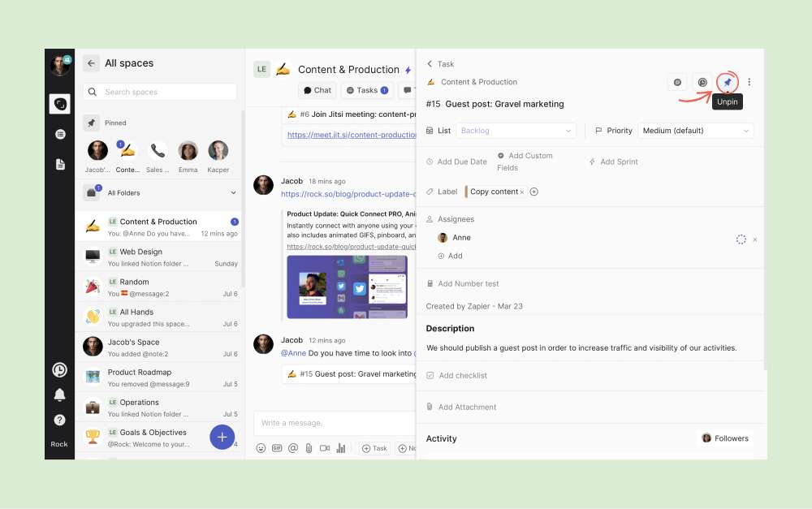The image size is (812, 509).
Task: Open the notes document icon in sidebar
Action: 59,164
